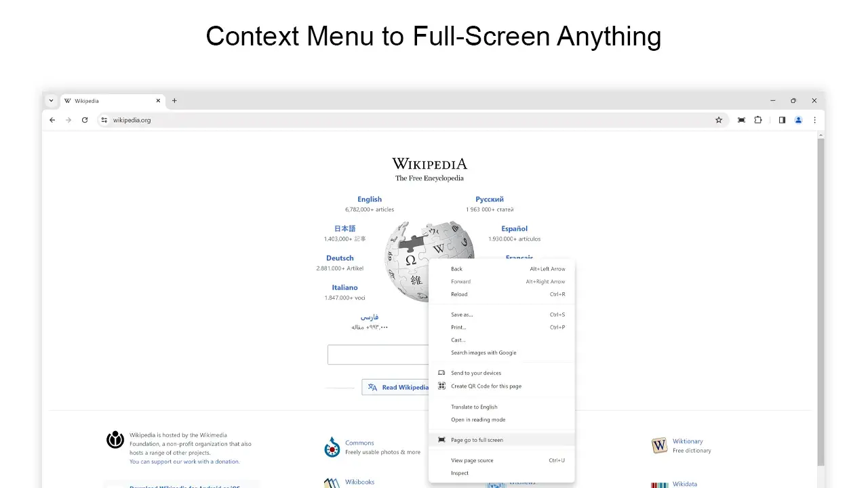Bookmark this page with the star
This screenshot has width=868, height=488.
point(719,120)
